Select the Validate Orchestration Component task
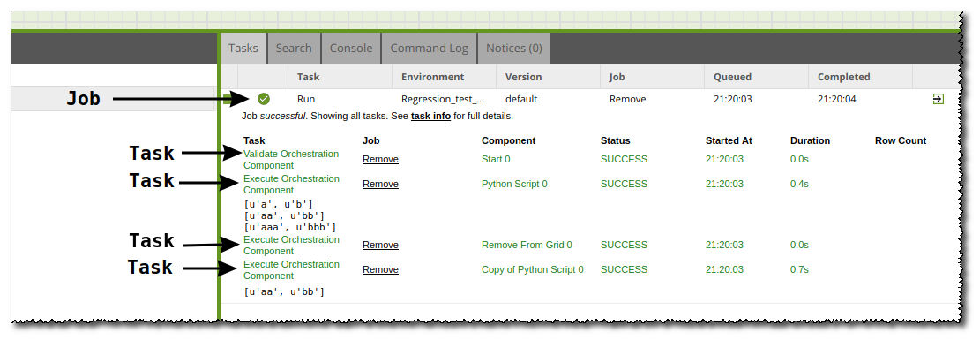Screen dimensions: 980x340 [x=291, y=160]
